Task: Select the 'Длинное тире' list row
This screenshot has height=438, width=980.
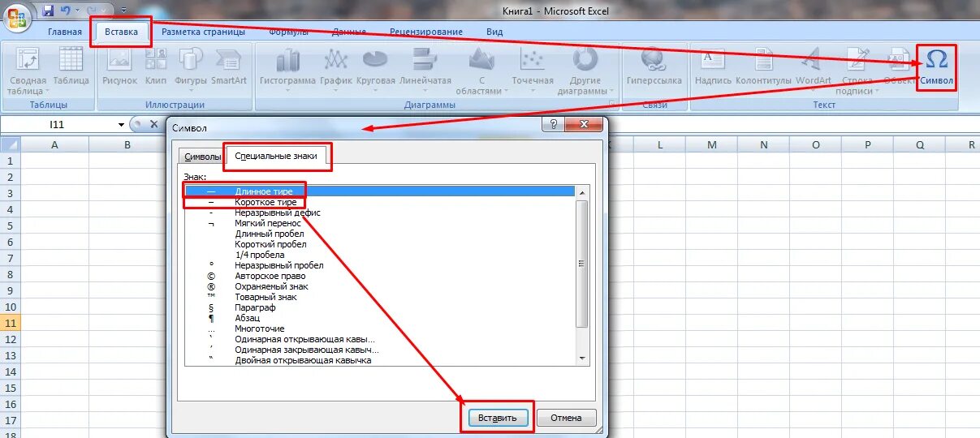Action: click(x=380, y=191)
